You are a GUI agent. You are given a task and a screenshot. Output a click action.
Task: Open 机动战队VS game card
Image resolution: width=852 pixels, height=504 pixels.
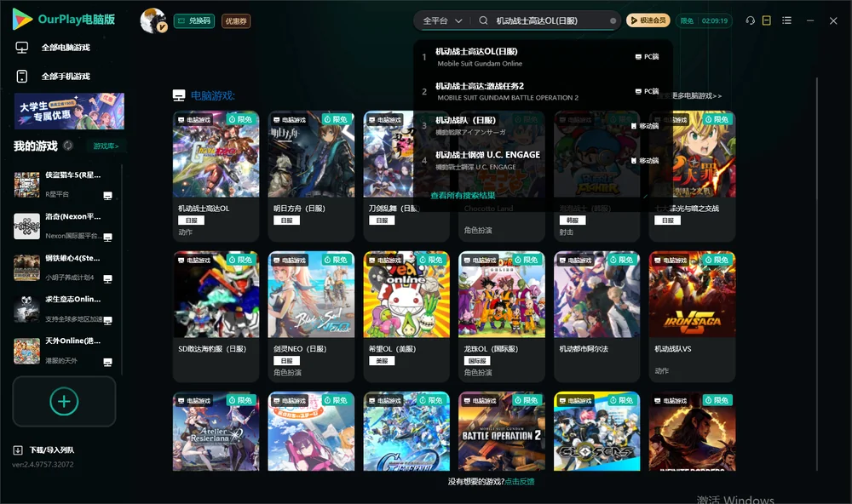pyautogui.click(x=692, y=317)
